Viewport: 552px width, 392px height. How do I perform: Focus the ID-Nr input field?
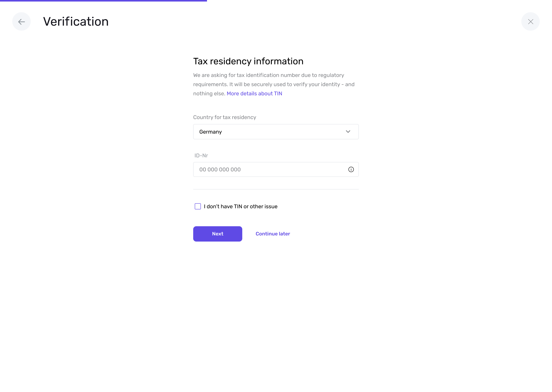276,169
